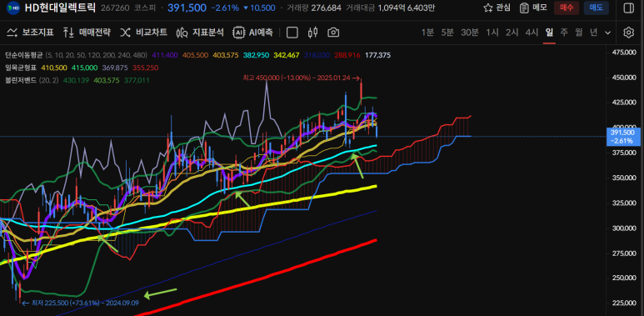The image size is (644, 316).
Task: Click the 일목균형표 indicator label
Action: [22, 68]
